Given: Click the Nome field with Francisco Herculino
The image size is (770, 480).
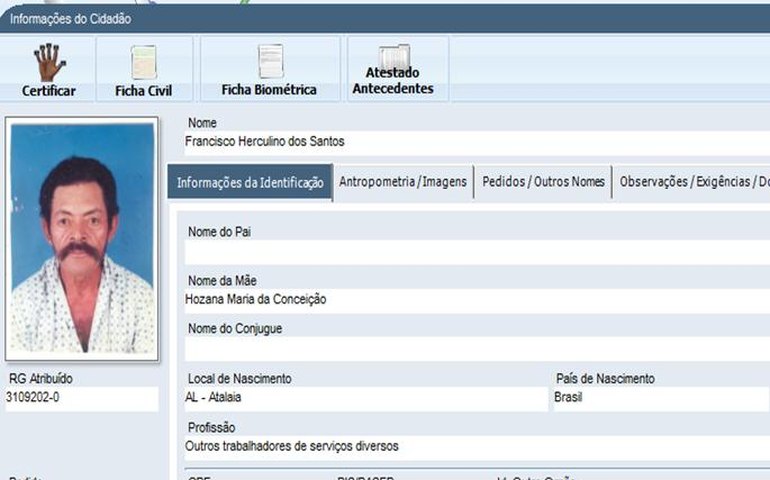Looking at the screenshot, I should coord(470,143).
